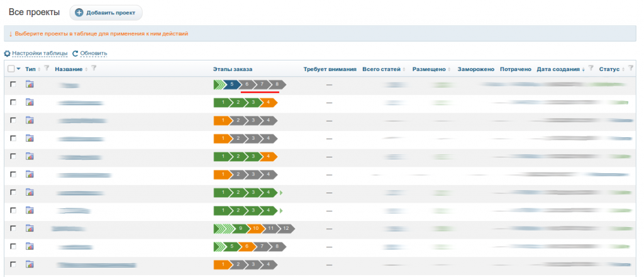Select the orange stage 10 step
This screenshot has width=644, height=277.
point(255,228)
